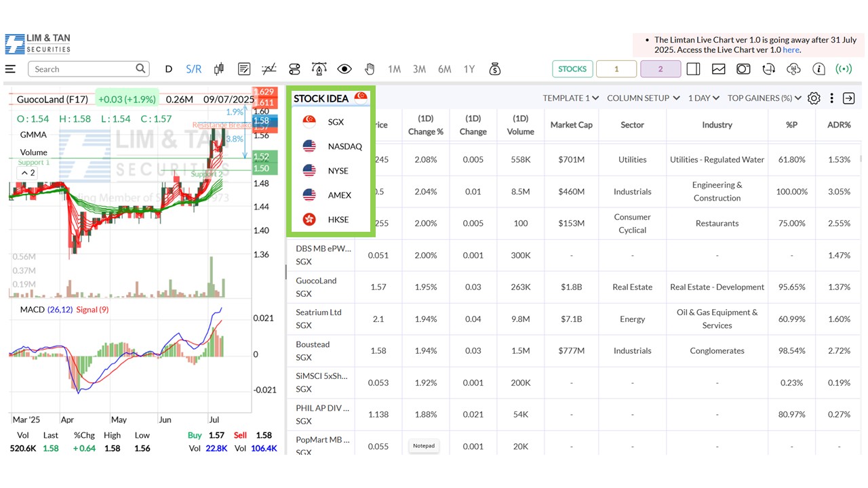Sort by the (1D) Change % column header
Viewport: 868px width, 488px height.
[426, 125]
